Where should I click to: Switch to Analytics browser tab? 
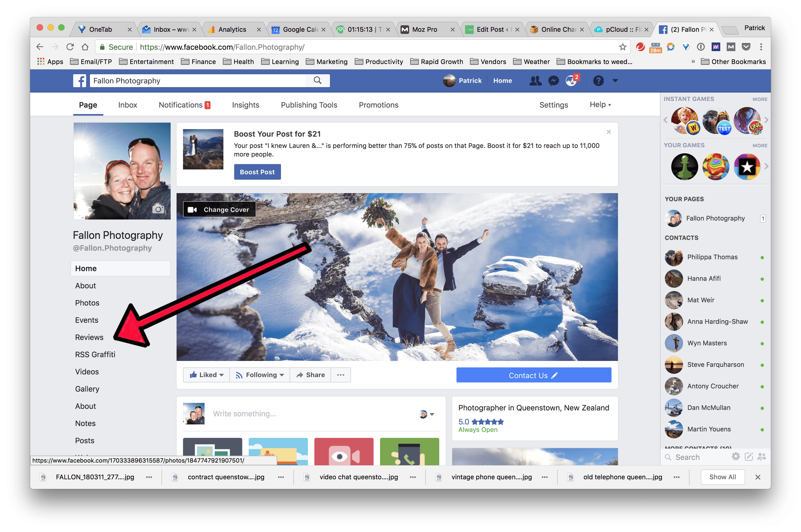(x=233, y=30)
